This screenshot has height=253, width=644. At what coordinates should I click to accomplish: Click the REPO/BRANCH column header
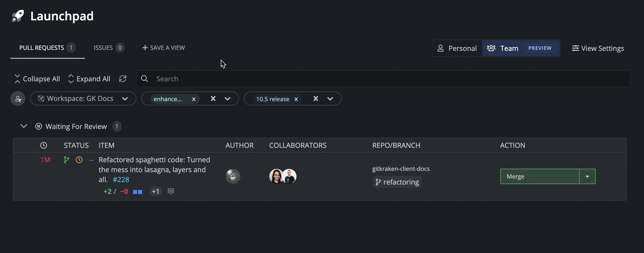click(396, 145)
